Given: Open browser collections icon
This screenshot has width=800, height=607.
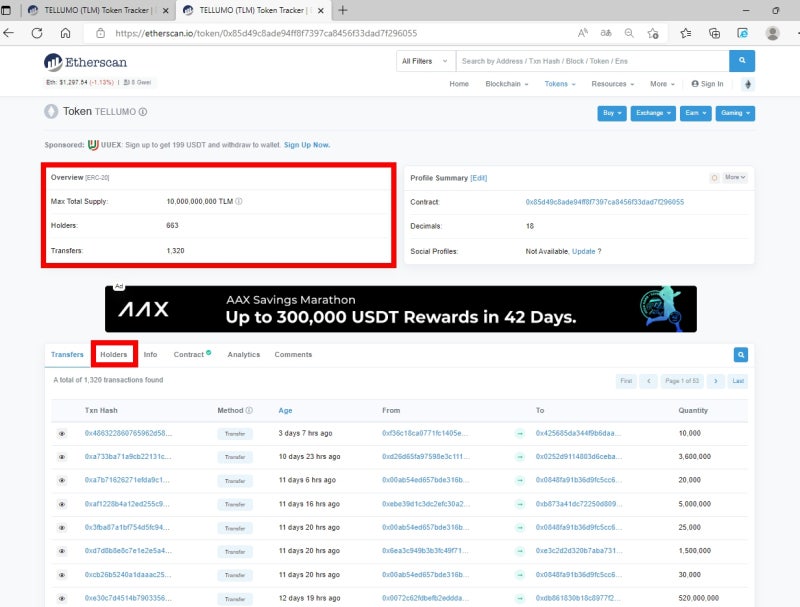Looking at the screenshot, I should [714, 33].
